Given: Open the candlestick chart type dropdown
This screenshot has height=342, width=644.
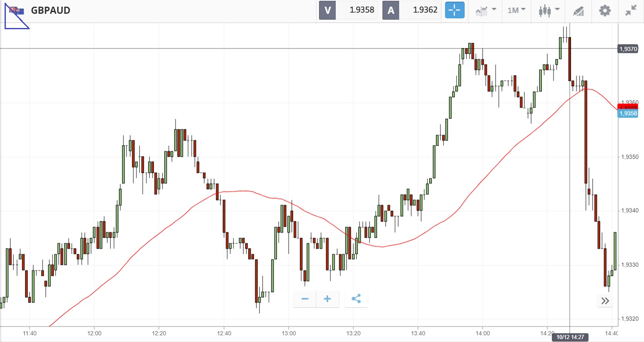Looking at the screenshot, I should pyautogui.click(x=548, y=10).
